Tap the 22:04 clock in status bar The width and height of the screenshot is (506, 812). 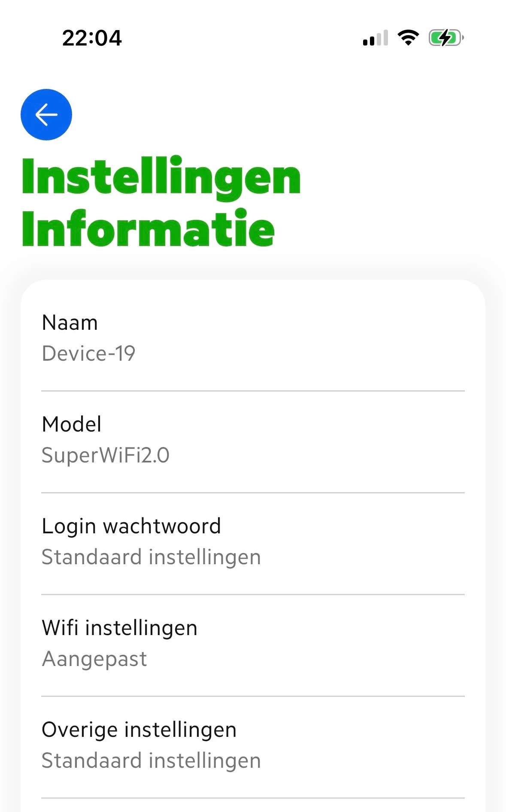click(92, 38)
